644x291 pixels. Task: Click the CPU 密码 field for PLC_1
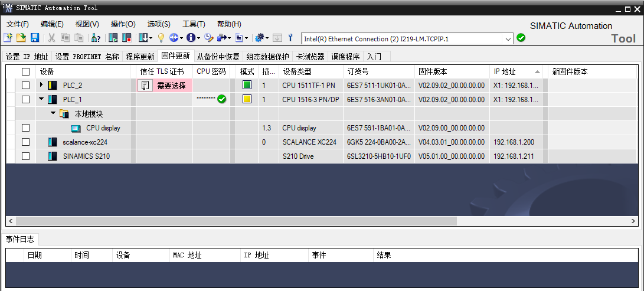211,99
